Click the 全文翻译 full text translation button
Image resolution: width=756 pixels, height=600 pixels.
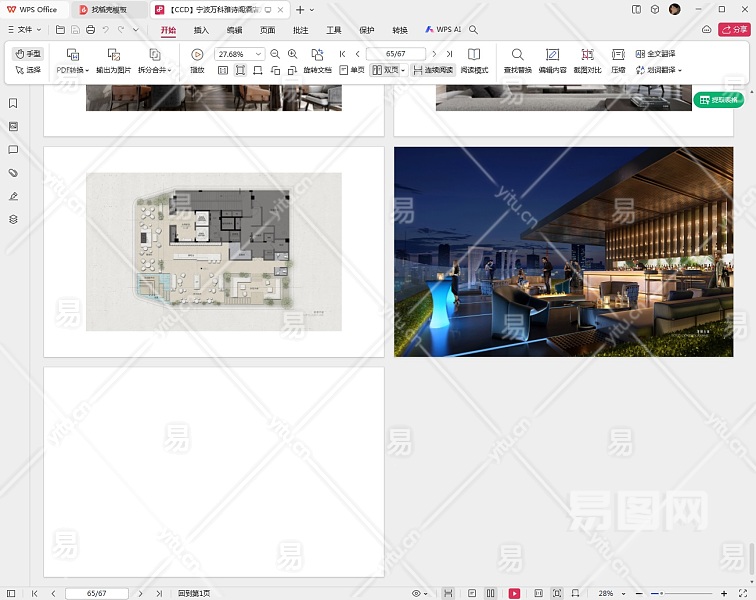655,54
